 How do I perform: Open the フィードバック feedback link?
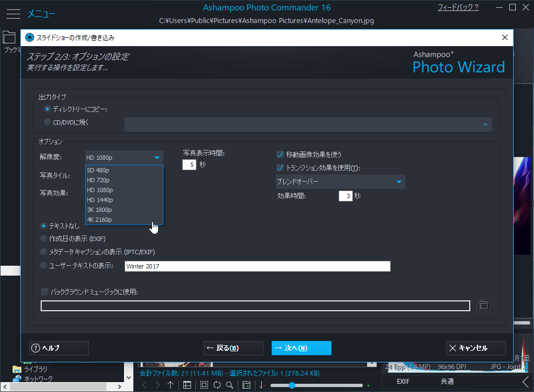pyautogui.click(x=458, y=7)
